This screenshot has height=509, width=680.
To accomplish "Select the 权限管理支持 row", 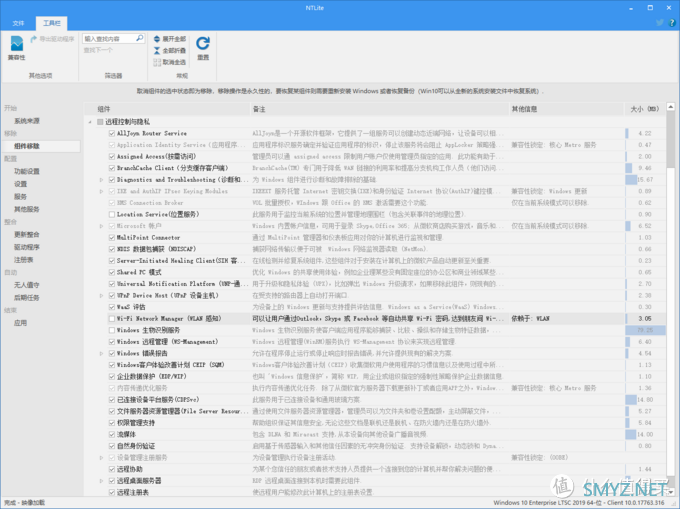I will pyautogui.click(x=375, y=423).
